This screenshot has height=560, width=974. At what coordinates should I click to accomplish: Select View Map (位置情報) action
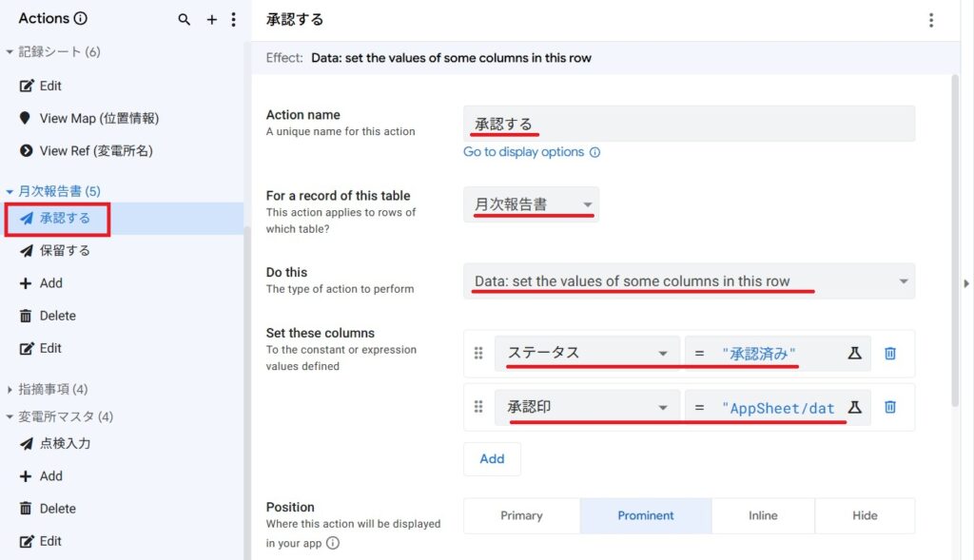(x=99, y=118)
